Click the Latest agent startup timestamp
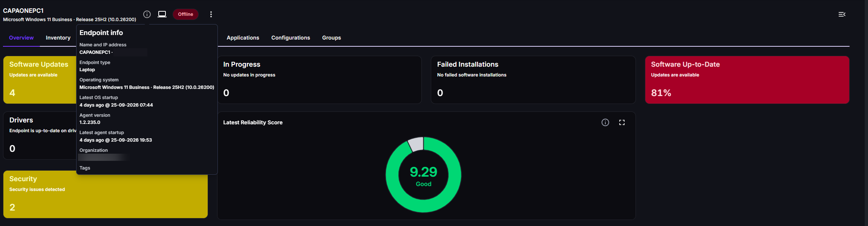The height and width of the screenshot is (226, 868). pos(116,140)
